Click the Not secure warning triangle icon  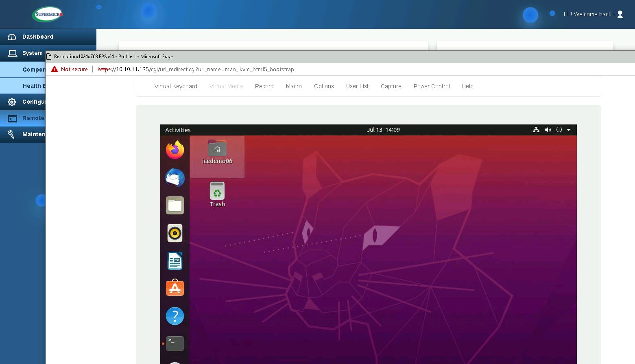coord(55,69)
